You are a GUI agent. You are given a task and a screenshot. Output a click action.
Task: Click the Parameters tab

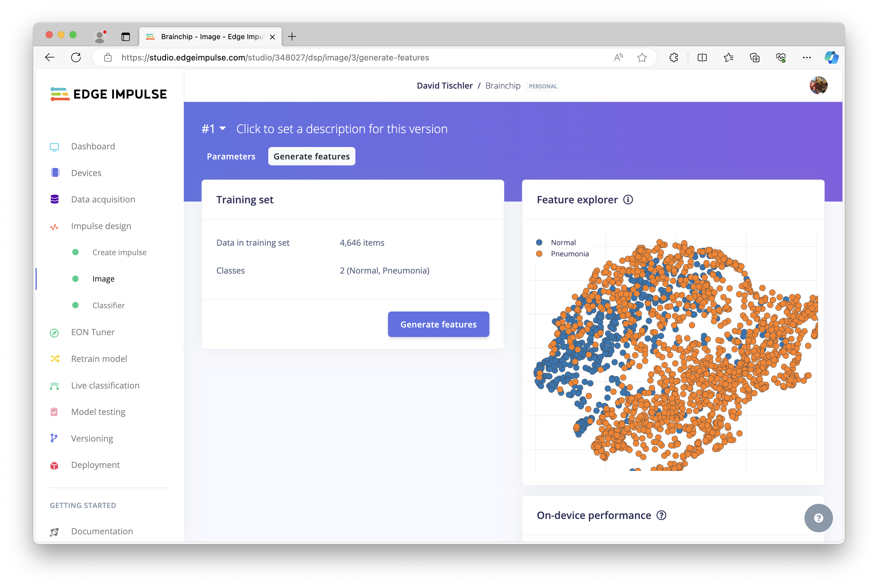coord(231,156)
